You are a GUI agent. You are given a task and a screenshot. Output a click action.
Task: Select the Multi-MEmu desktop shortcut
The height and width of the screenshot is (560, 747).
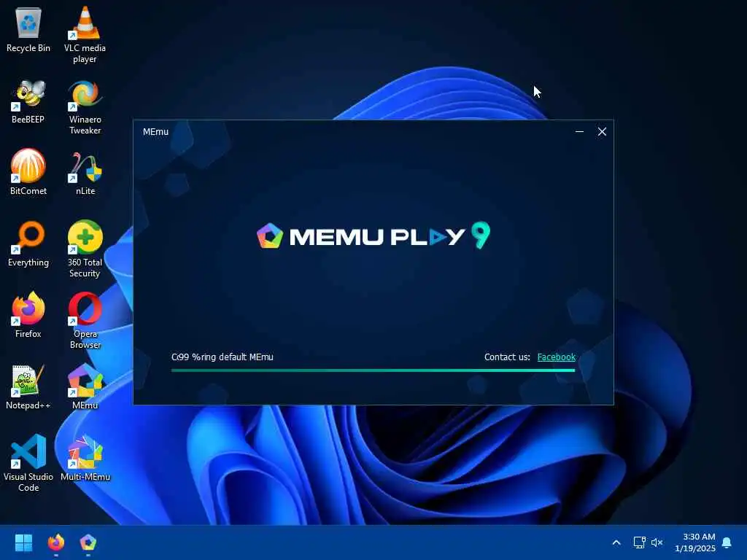coord(85,458)
